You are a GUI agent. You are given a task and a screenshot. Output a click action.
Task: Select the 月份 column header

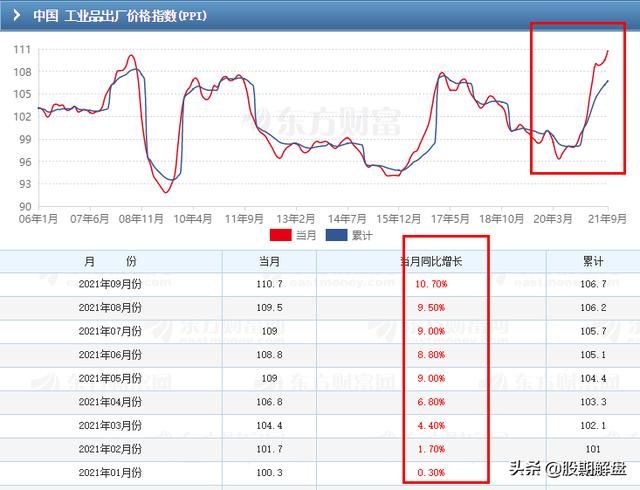point(110,260)
